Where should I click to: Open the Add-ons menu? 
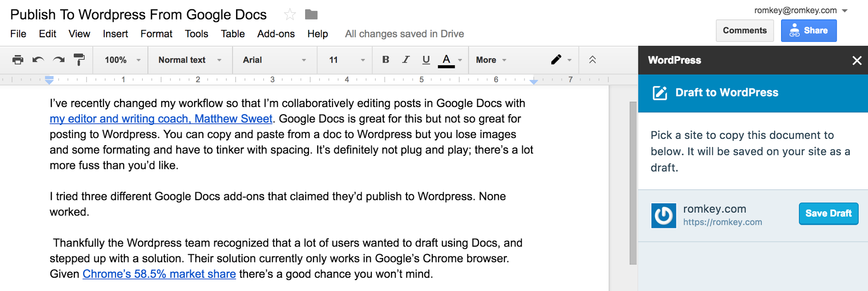coord(276,34)
